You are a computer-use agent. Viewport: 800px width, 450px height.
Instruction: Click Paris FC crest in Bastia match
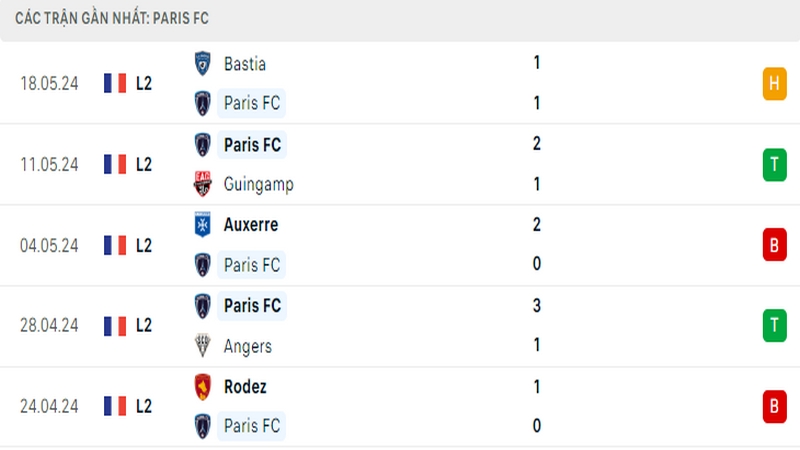tap(203, 103)
